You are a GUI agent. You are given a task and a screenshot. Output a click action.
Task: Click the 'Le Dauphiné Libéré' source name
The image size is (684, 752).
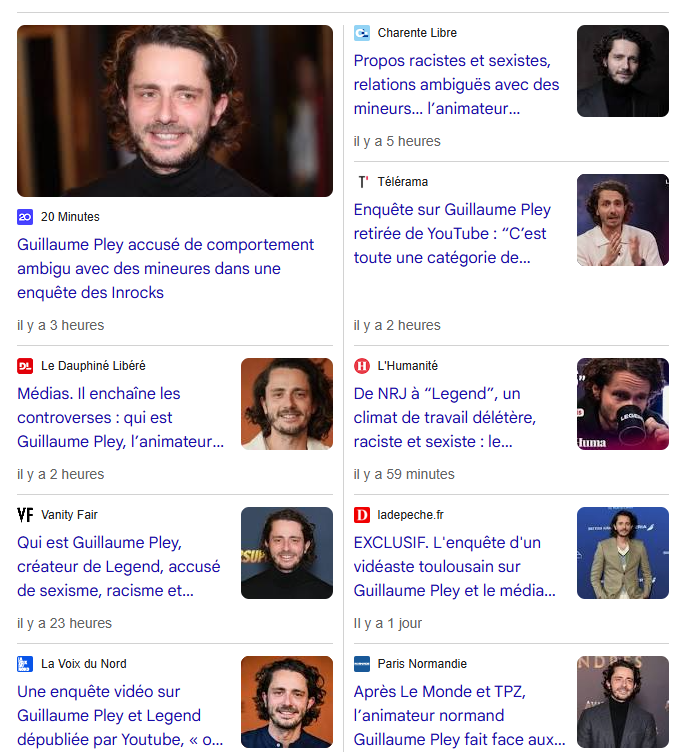click(x=93, y=366)
